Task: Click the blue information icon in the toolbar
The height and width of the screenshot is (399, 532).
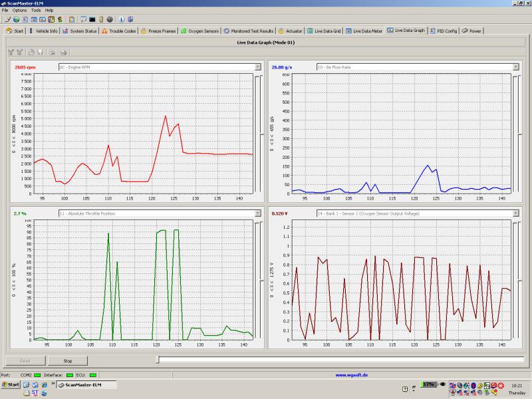Action: (122, 19)
